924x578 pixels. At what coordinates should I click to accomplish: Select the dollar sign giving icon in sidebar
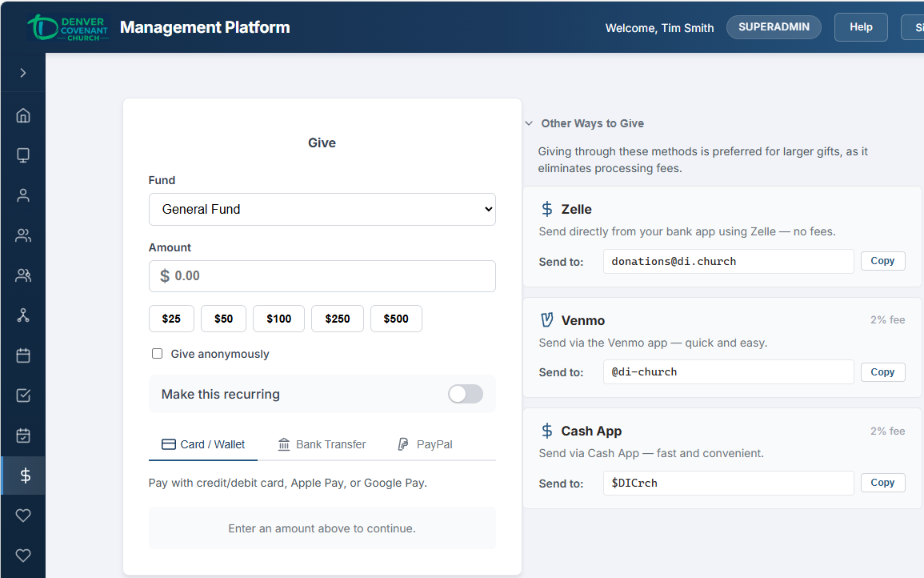click(x=25, y=476)
